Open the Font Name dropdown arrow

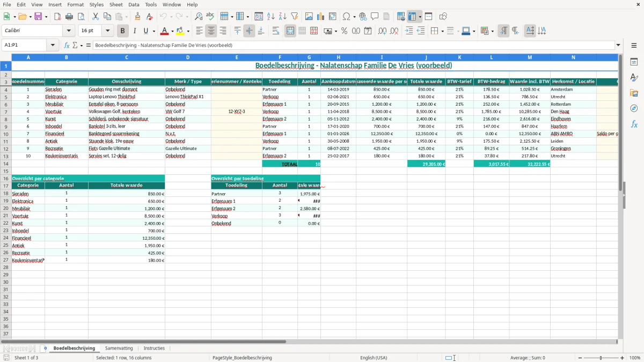(x=69, y=31)
